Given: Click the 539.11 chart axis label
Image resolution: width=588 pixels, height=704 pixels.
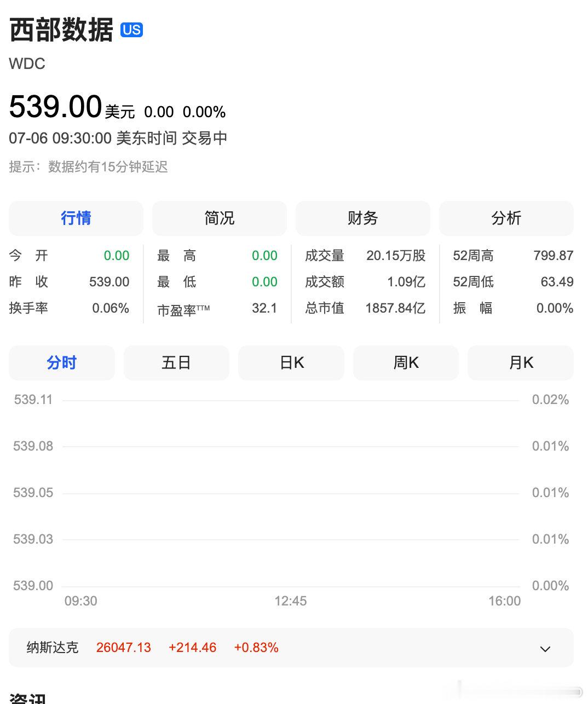Looking at the screenshot, I should [33, 400].
